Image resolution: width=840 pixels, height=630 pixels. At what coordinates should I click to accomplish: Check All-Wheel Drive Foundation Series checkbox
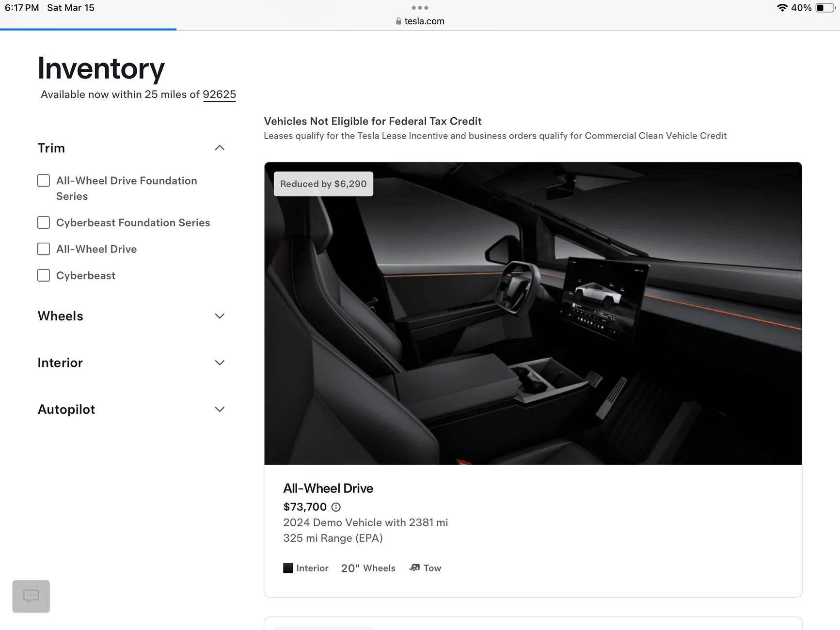[44, 181]
